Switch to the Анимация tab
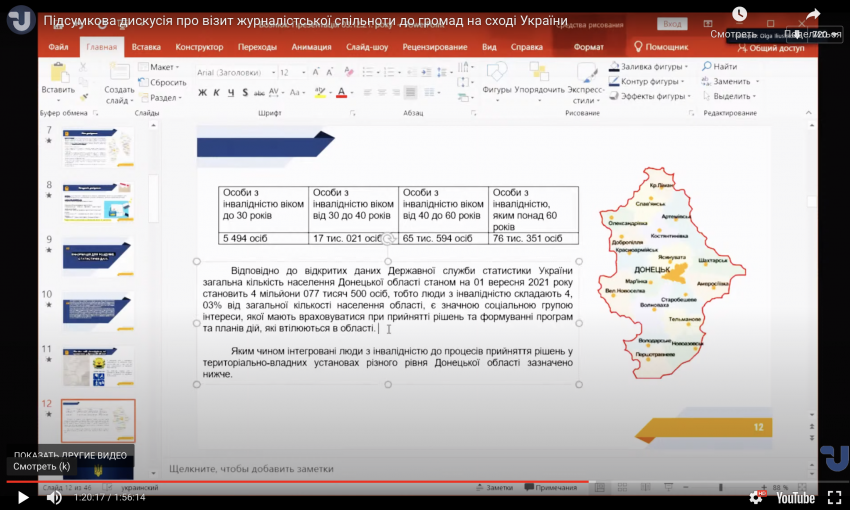The image size is (850, 510). (x=311, y=47)
